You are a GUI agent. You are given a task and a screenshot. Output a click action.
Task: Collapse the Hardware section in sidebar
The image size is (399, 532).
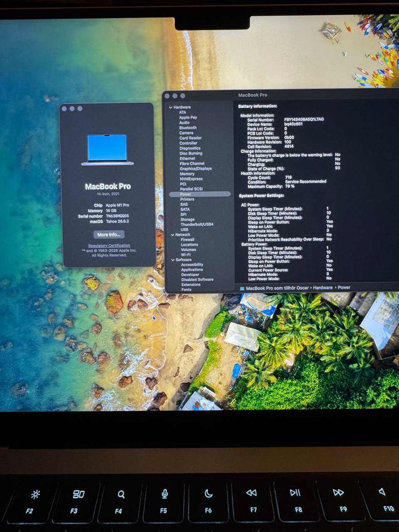[170, 107]
